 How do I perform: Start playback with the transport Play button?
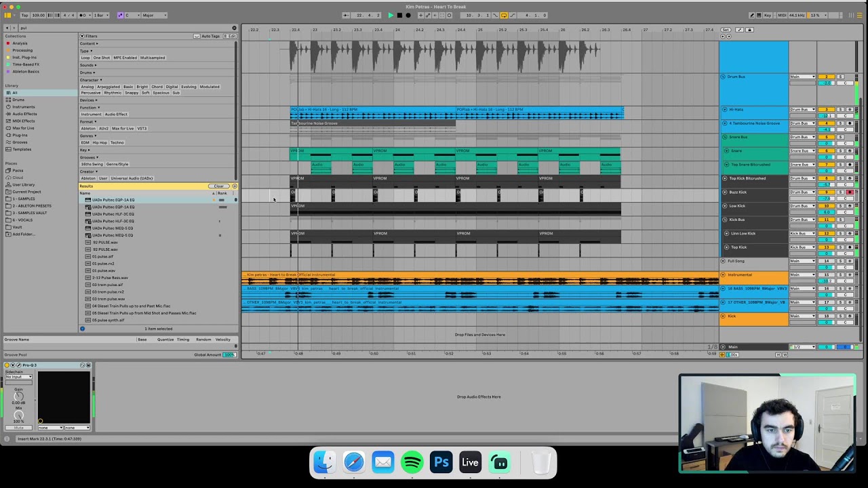[x=391, y=15]
